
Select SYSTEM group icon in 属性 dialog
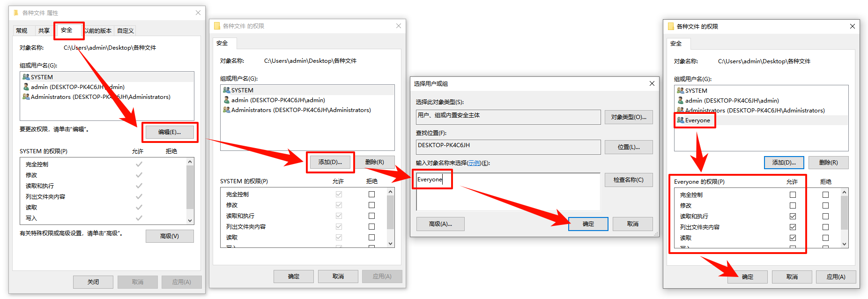pos(26,77)
